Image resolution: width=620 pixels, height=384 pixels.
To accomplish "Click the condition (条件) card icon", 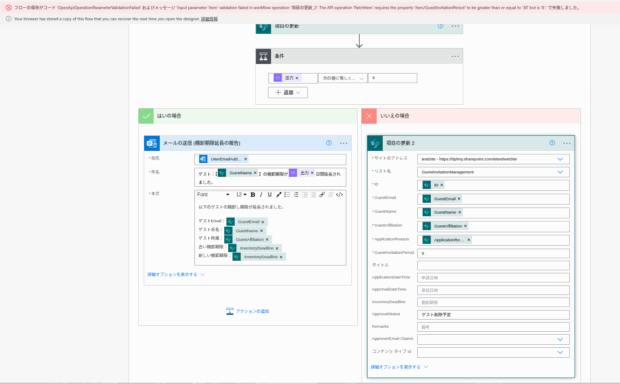I will (x=263, y=56).
